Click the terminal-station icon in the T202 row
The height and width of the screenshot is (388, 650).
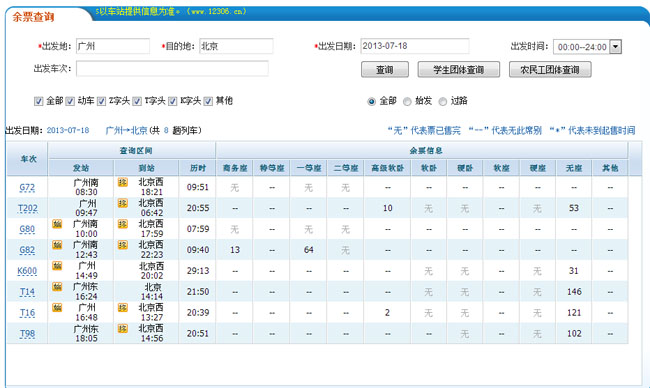[x=123, y=203]
